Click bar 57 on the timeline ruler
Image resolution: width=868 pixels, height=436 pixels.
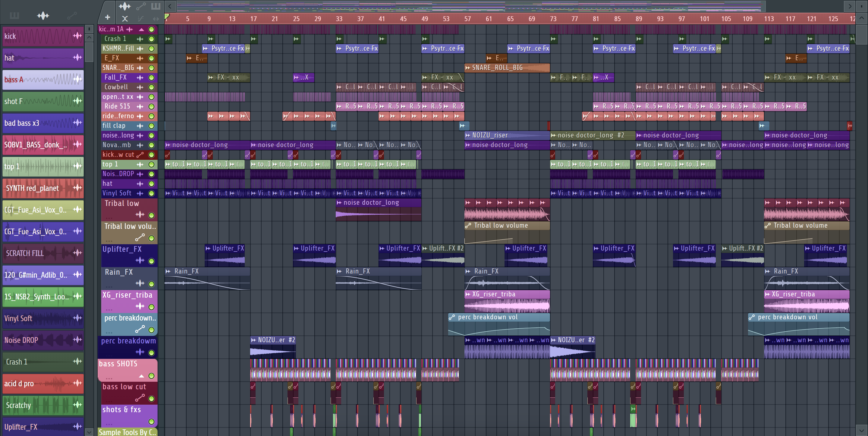point(467,19)
